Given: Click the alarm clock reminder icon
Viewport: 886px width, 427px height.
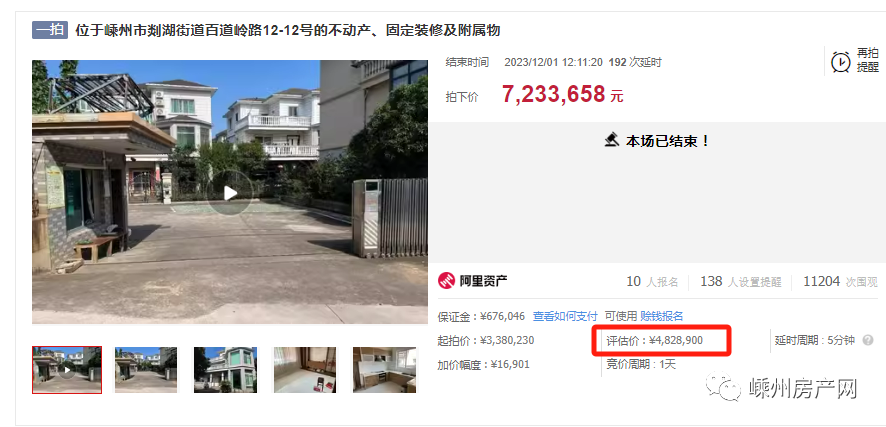Looking at the screenshot, I should 841,62.
